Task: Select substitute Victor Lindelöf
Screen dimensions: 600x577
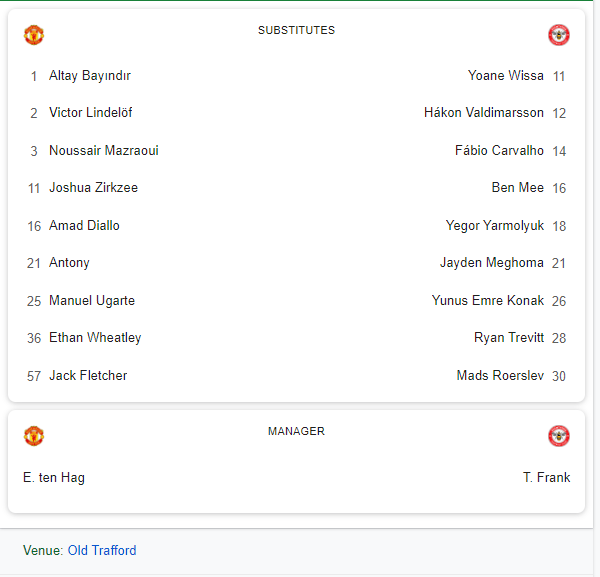Action: [x=91, y=112]
